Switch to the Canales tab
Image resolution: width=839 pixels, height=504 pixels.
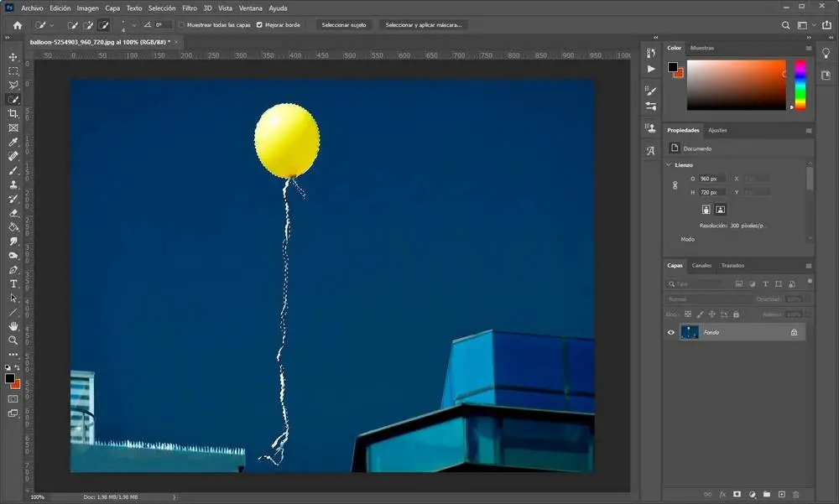[x=701, y=266]
